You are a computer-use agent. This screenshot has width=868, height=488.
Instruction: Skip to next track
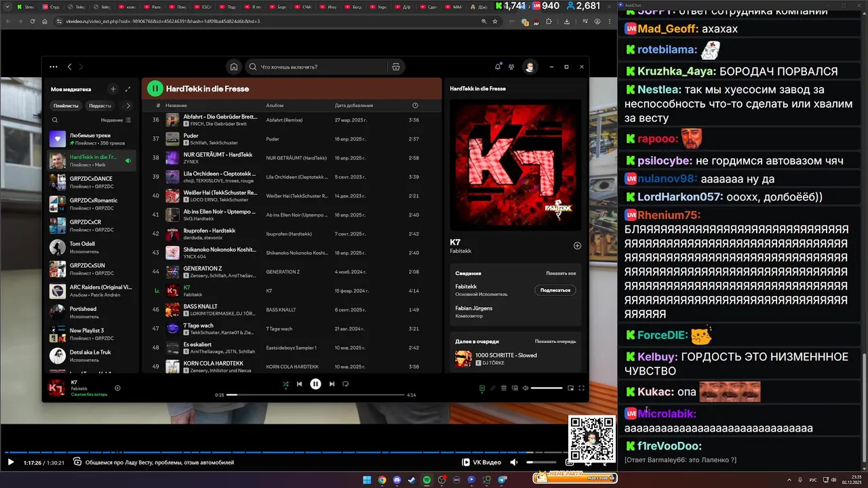[332, 384]
